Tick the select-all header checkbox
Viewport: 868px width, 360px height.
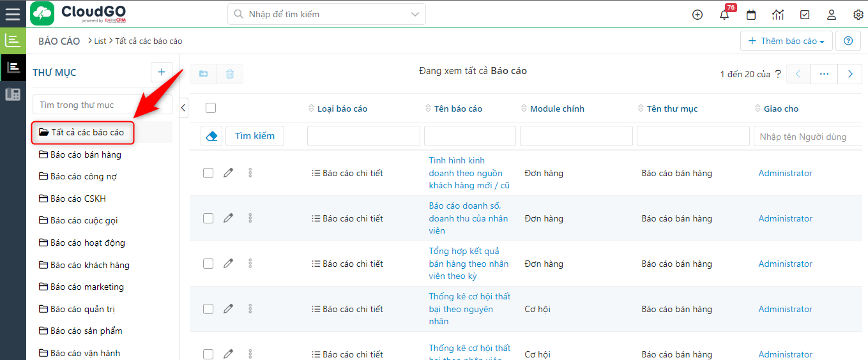[x=211, y=109]
